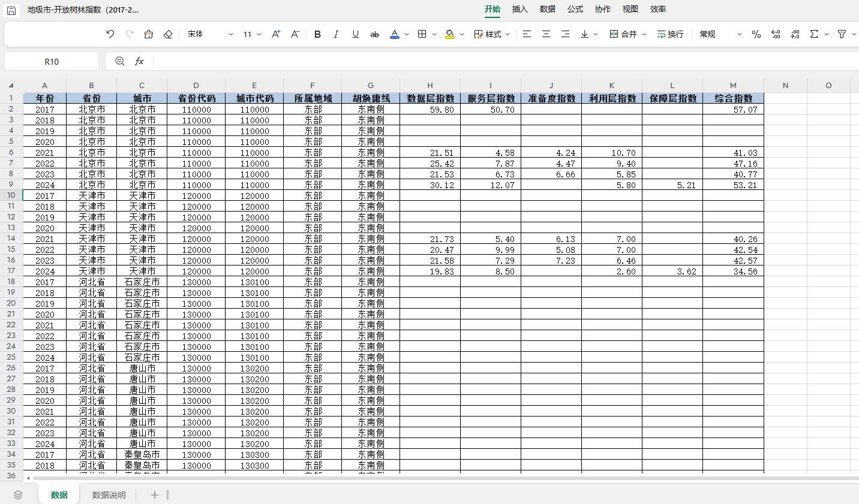The image size is (859, 504).
Task: Activate the format painter tool
Action: pos(149,34)
